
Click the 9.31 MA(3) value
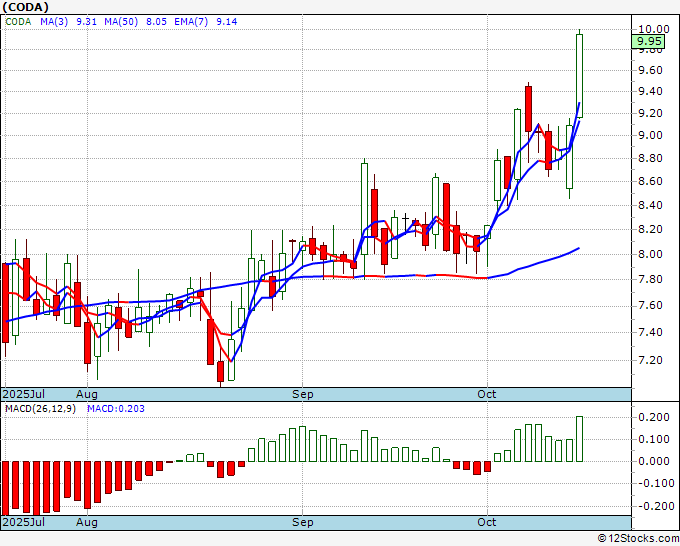pos(86,22)
